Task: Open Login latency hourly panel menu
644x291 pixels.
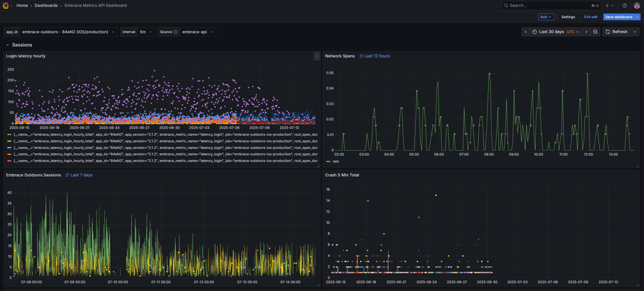Action: [317, 56]
